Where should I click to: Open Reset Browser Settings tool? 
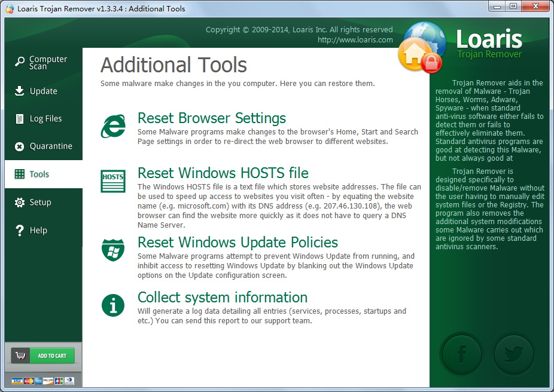[x=212, y=118]
